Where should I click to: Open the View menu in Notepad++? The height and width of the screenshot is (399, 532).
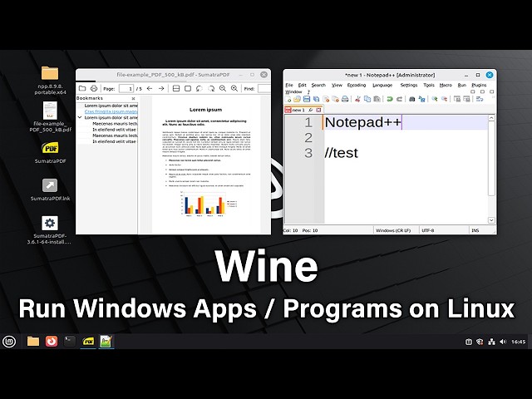point(337,85)
